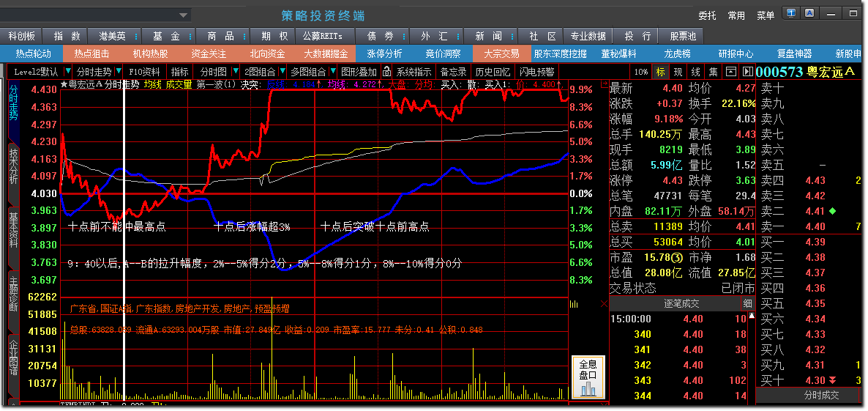
Task: Click the lock icon beside 图形叠加
Action: tap(386, 72)
